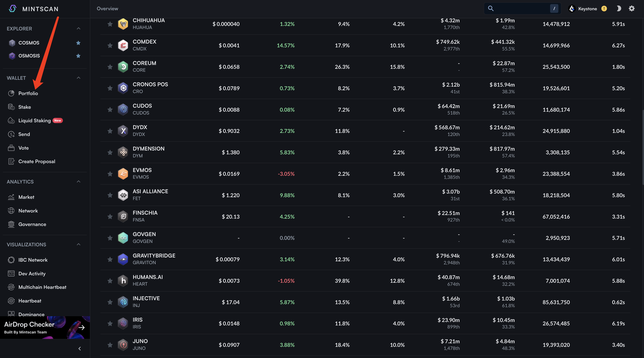Toggle dark mode moon icon
This screenshot has height=358, width=644.
[619, 8]
